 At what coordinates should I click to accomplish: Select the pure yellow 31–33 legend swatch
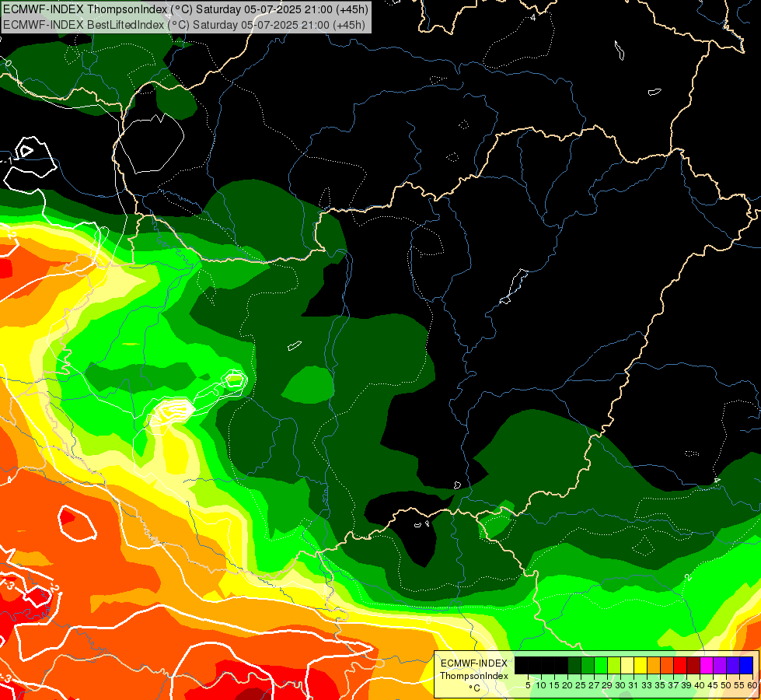[641, 665]
